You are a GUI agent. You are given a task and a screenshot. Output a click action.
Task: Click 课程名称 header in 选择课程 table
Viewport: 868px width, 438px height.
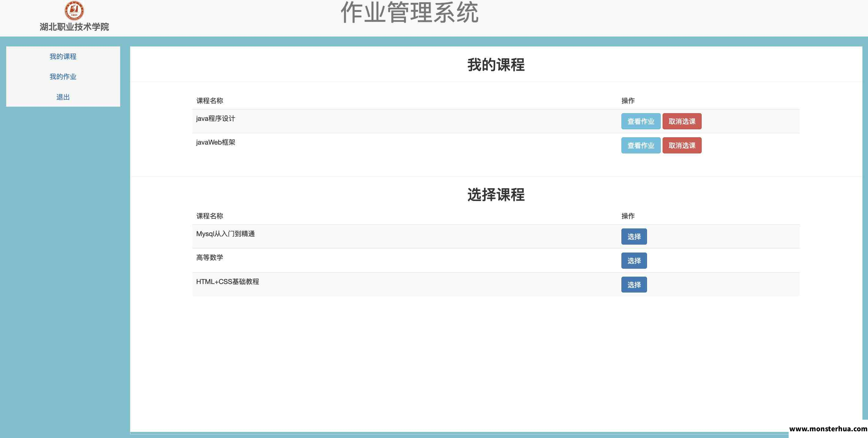(x=210, y=216)
